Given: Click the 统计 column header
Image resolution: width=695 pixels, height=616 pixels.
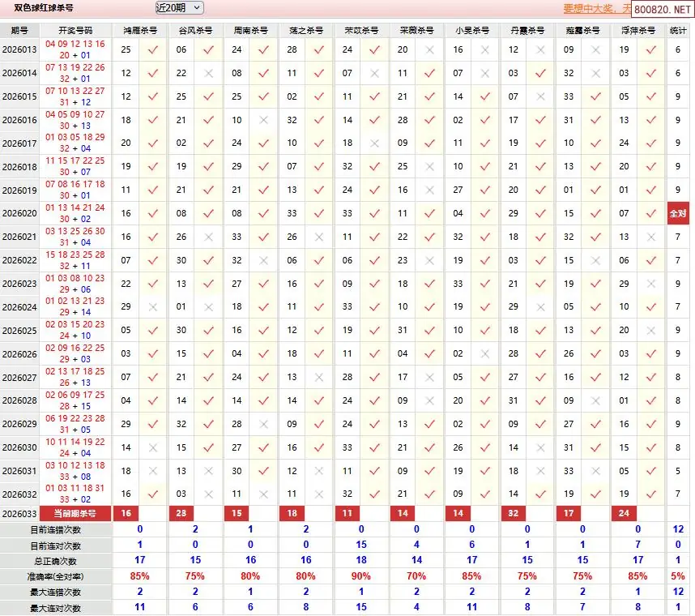Looking at the screenshot, I should click(678, 30).
